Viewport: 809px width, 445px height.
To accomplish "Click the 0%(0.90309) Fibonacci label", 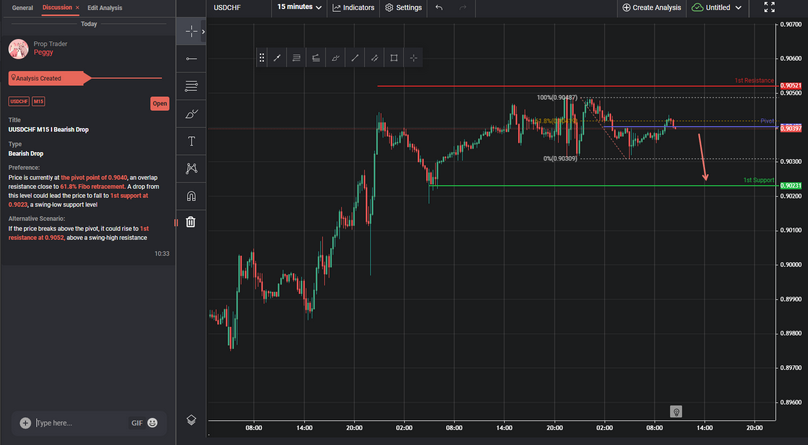I will click(x=560, y=158).
